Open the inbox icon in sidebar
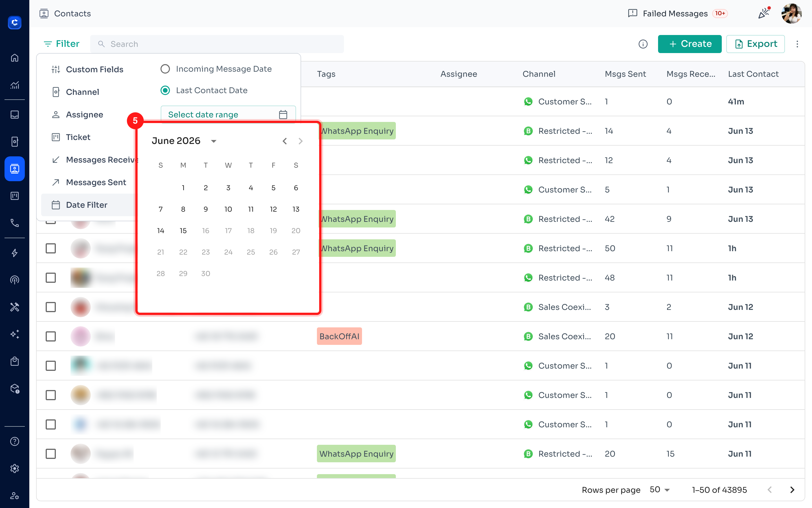The height and width of the screenshot is (508, 812). point(14,115)
